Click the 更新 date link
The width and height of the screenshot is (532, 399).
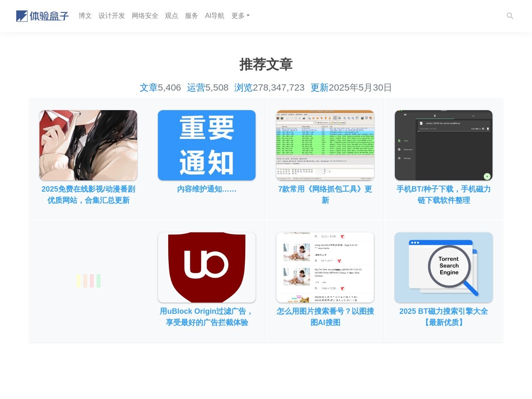[319, 88]
